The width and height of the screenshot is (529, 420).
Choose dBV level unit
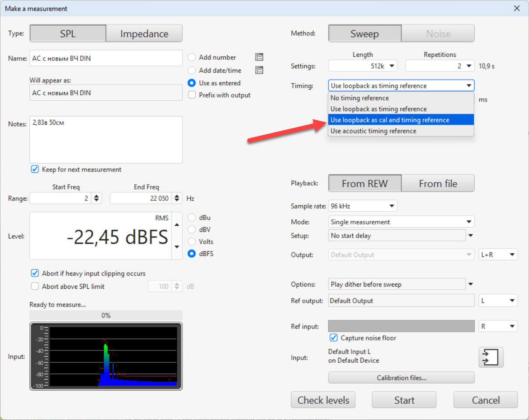[192, 229]
